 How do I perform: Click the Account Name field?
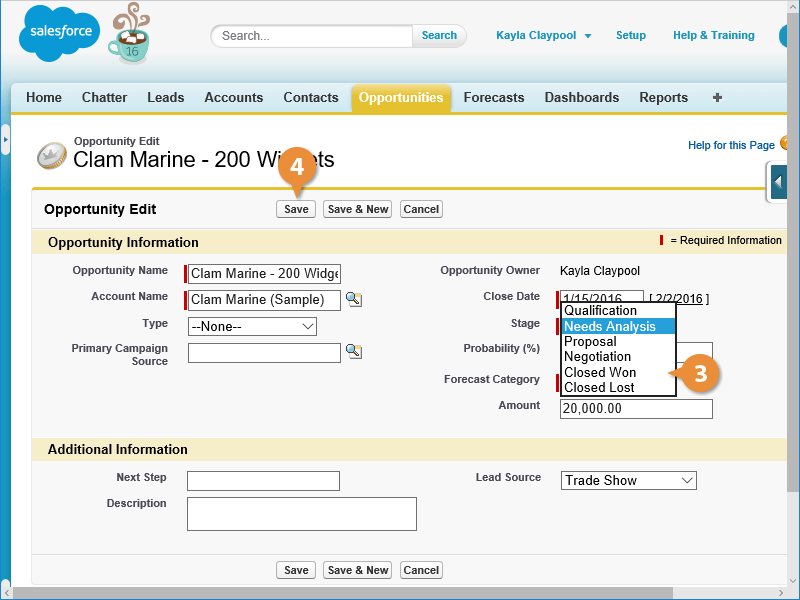(264, 299)
